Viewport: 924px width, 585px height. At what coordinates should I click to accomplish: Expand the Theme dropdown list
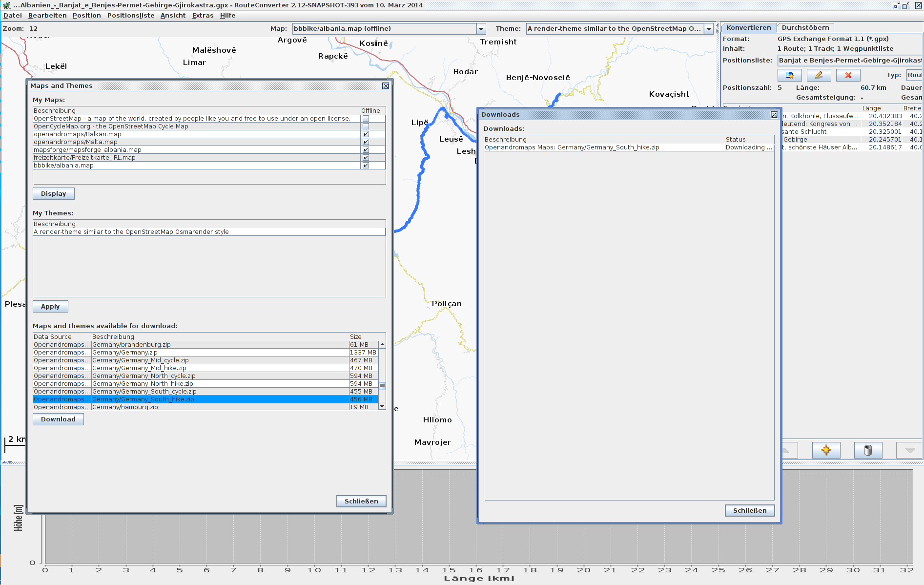(x=709, y=29)
